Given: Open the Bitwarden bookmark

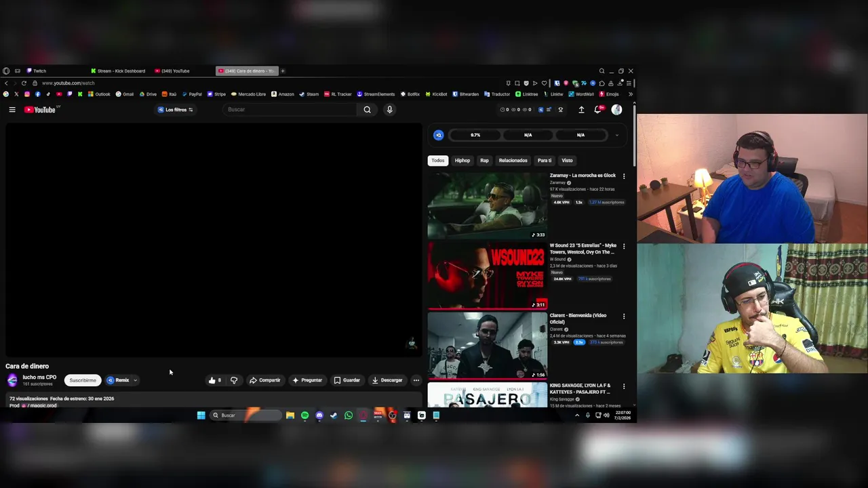Looking at the screenshot, I should pyautogui.click(x=466, y=94).
